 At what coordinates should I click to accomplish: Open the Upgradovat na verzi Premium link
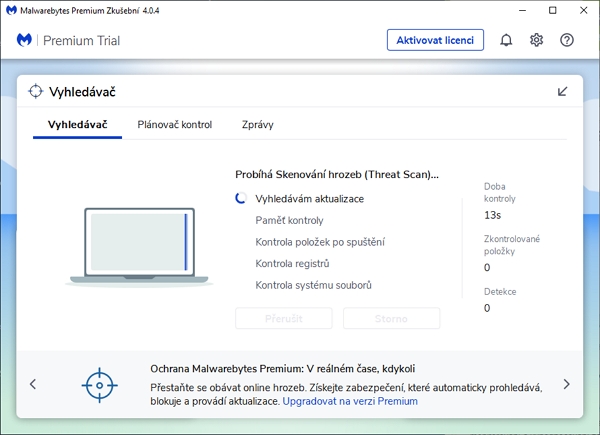click(x=350, y=401)
